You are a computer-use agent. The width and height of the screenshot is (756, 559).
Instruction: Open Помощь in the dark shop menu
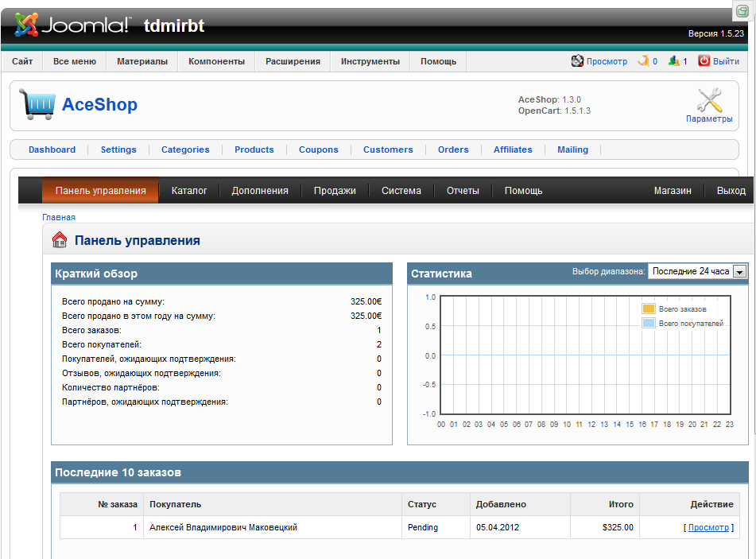click(524, 191)
